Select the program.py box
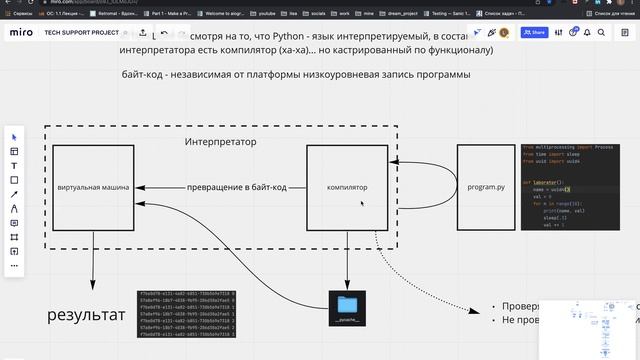This screenshot has width=640, height=360. click(x=486, y=187)
